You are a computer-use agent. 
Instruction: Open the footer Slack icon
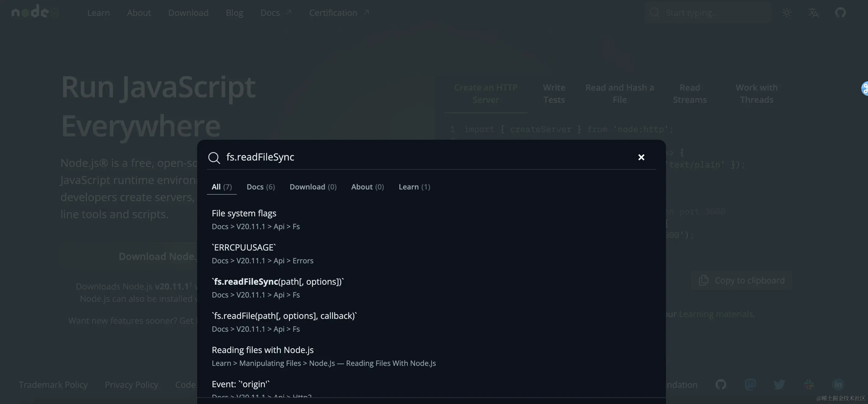[809, 384]
